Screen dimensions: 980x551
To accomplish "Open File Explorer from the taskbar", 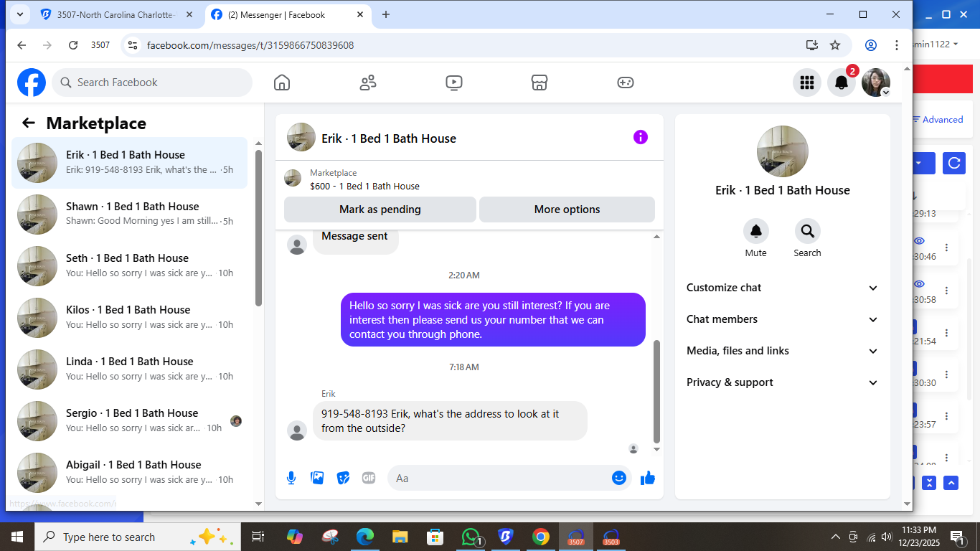I will tap(400, 537).
